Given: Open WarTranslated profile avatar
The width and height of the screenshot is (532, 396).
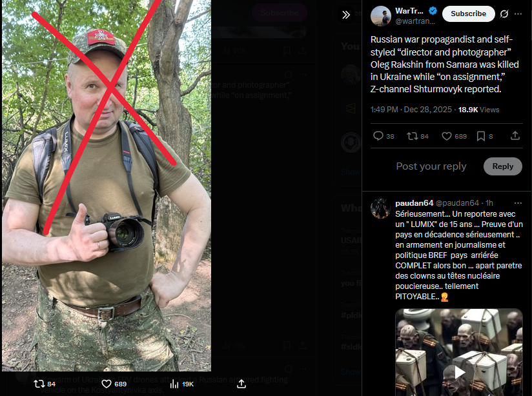Looking at the screenshot, I should coord(381,16).
